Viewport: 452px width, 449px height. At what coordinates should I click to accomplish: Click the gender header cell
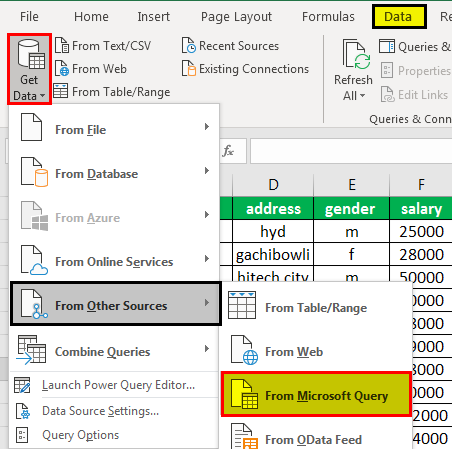(352, 209)
